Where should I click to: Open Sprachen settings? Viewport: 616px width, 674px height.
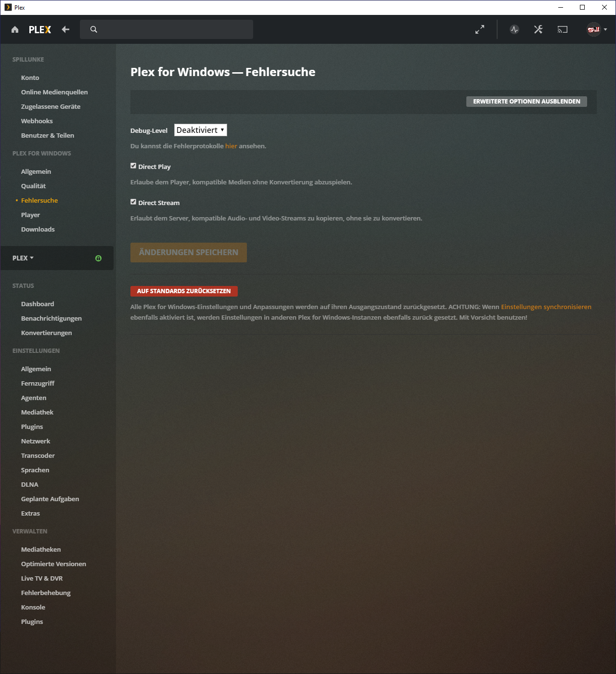(35, 470)
